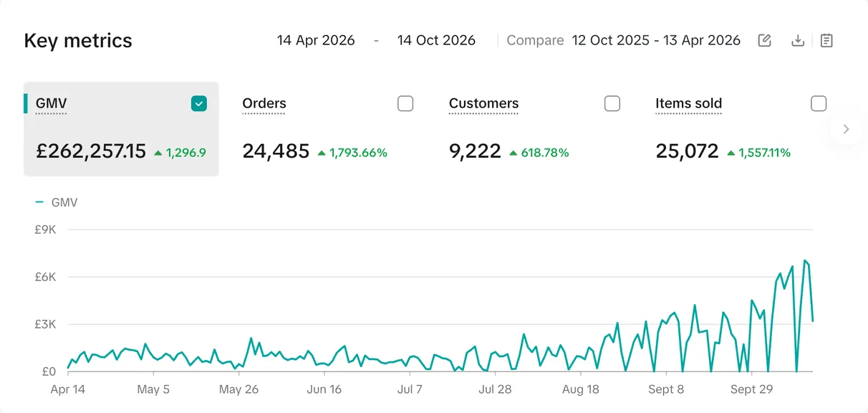Click the Compare label
The width and height of the screenshot is (868, 413).
click(x=535, y=40)
